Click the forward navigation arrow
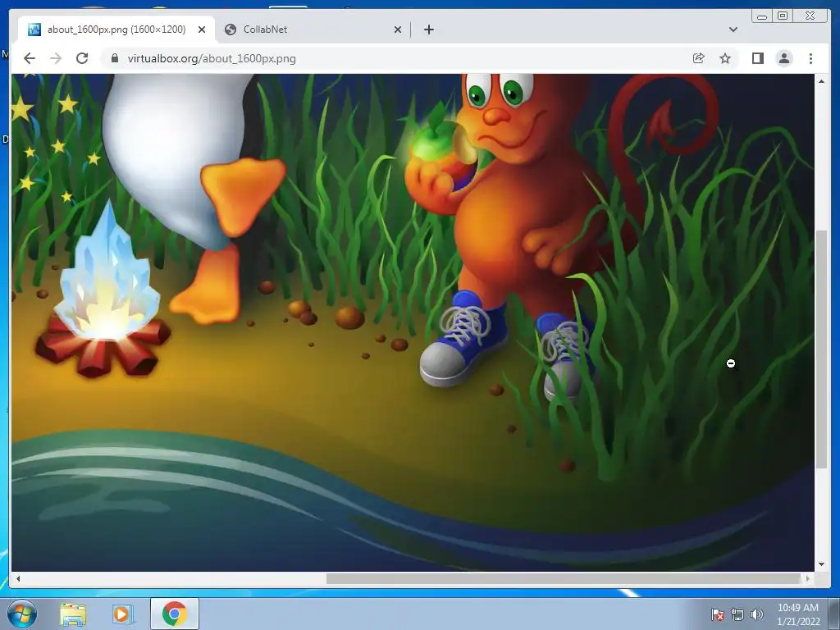Screen dimensions: 840x630 point(56,58)
